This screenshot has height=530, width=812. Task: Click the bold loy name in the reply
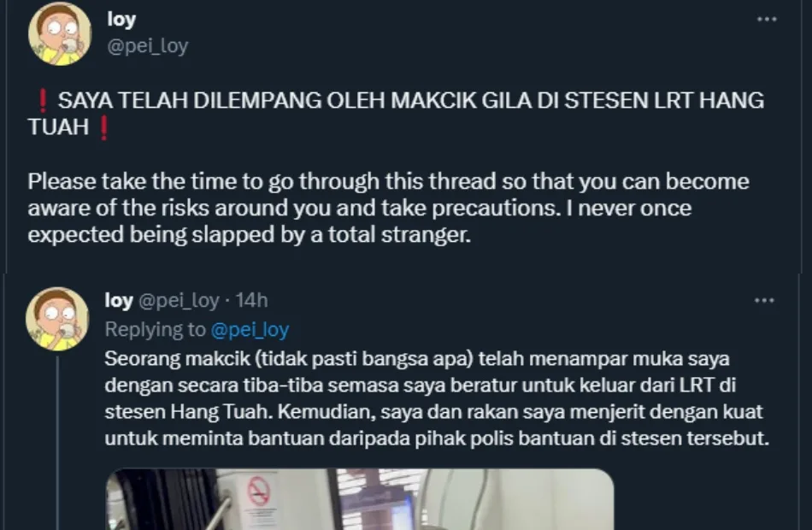[x=119, y=300]
